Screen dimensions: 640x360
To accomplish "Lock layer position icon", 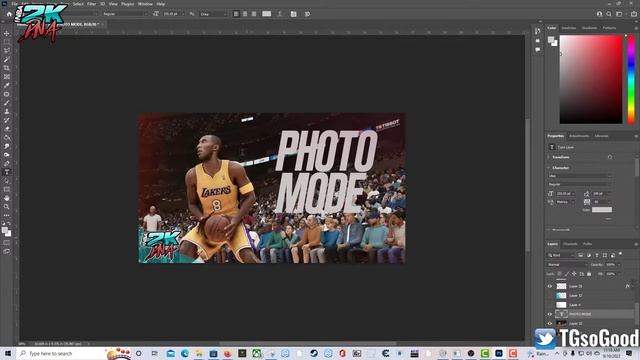I will (x=574, y=274).
